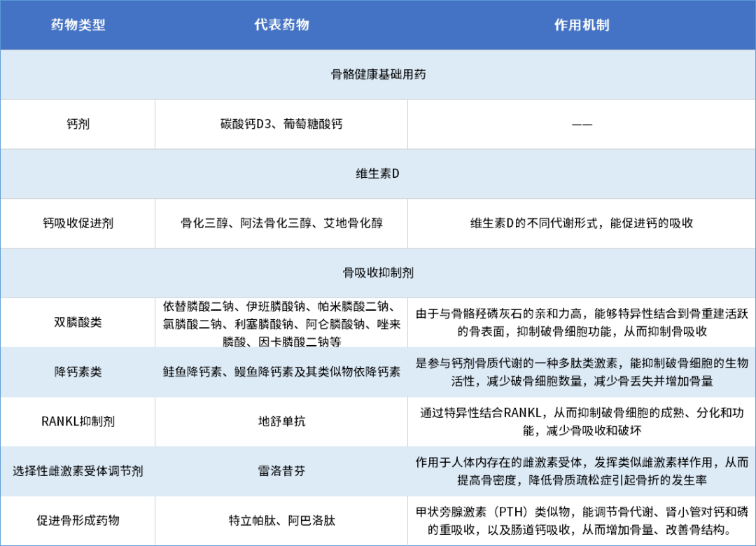Click the 地舒单抗 cell
The height and width of the screenshot is (546, 756).
281,421
